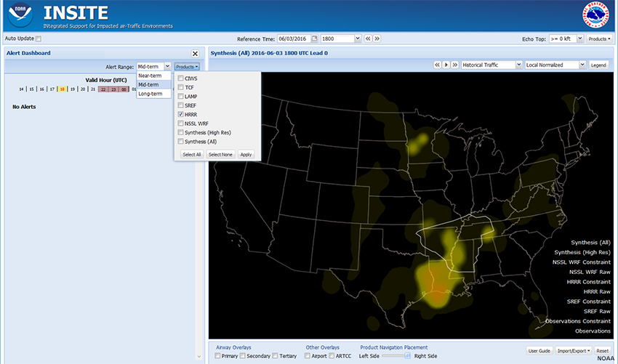This screenshot has height=364, width=618.
Task: Step map animation backward
Action: click(437, 65)
